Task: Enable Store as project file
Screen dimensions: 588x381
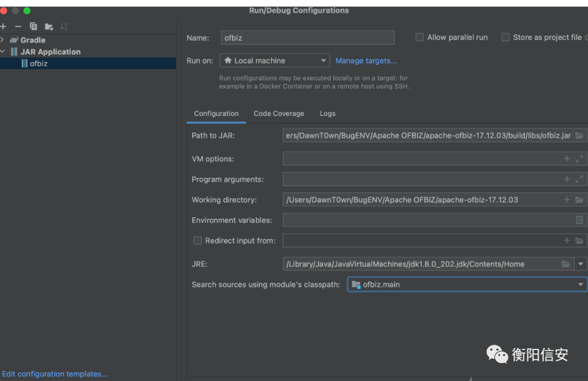Action: coord(505,37)
